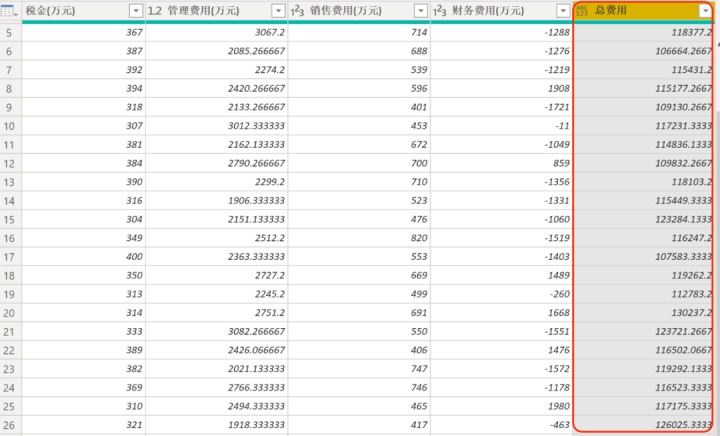Image resolution: width=720 pixels, height=436 pixels.
Task: Click finance cost cell 1668
Action: [x=501, y=313]
